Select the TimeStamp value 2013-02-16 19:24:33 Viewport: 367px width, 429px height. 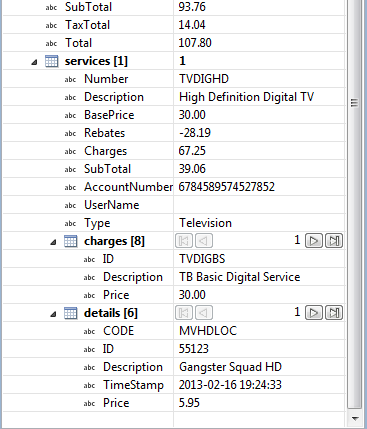point(230,385)
